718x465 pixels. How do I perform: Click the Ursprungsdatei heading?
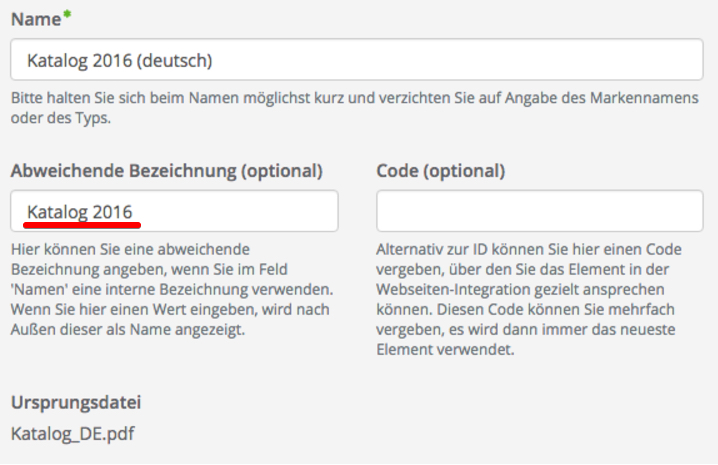[76, 403]
